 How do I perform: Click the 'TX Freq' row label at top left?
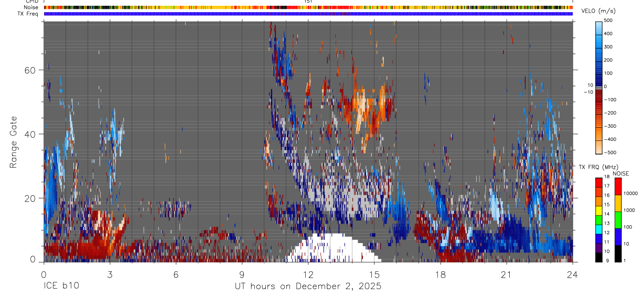[28, 14]
